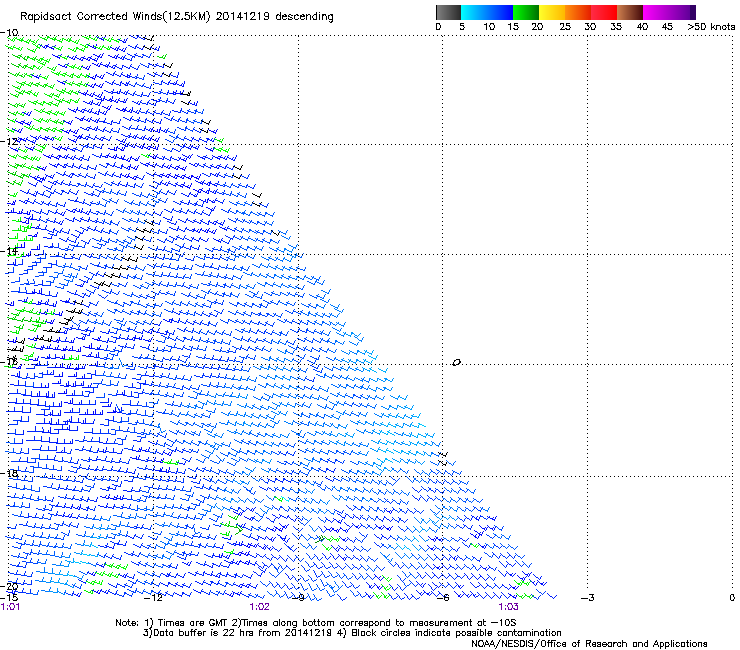Click the red 30-35 knots color band

[604, 12]
